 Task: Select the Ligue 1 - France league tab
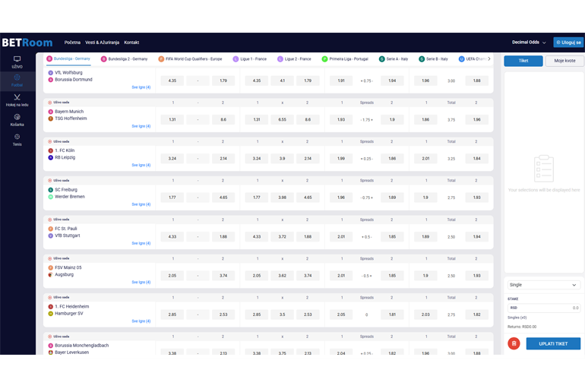[x=250, y=58]
